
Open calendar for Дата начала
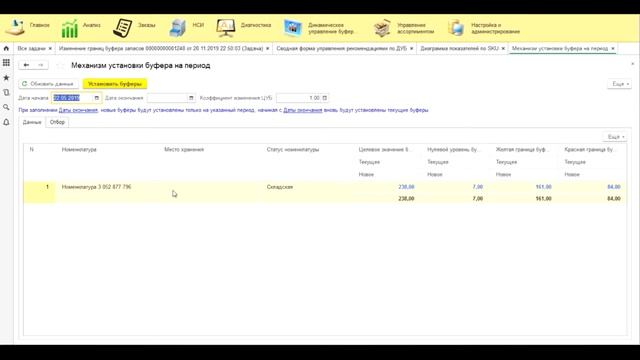click(96, 98)
